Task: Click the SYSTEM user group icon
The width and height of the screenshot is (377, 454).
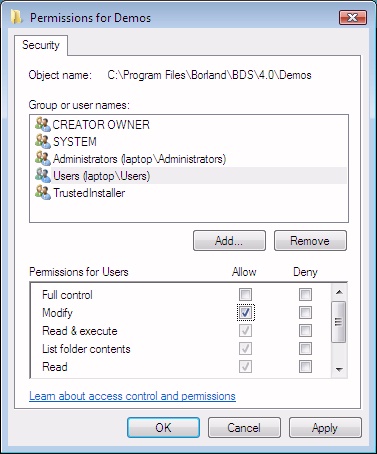Action: [43, 141]
